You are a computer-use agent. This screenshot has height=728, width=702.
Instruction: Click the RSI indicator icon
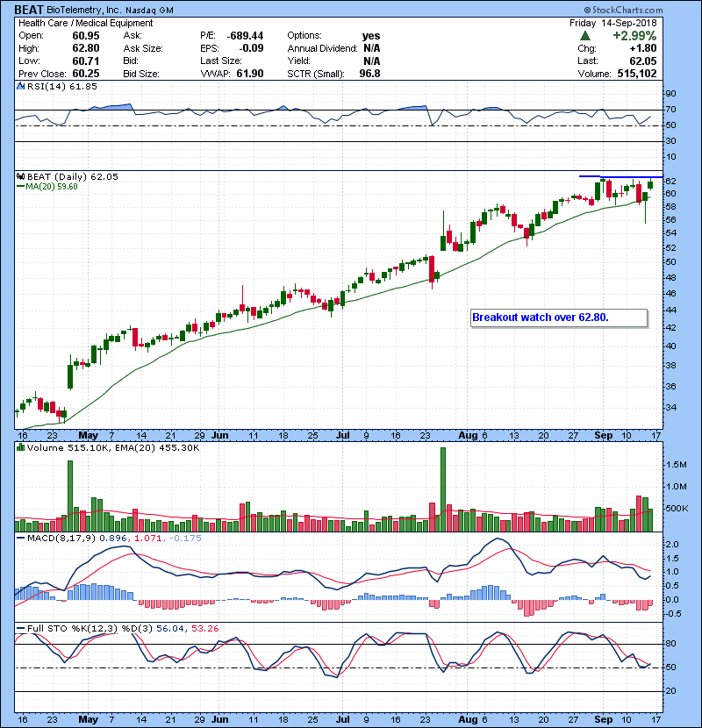[x=20, y=86]
